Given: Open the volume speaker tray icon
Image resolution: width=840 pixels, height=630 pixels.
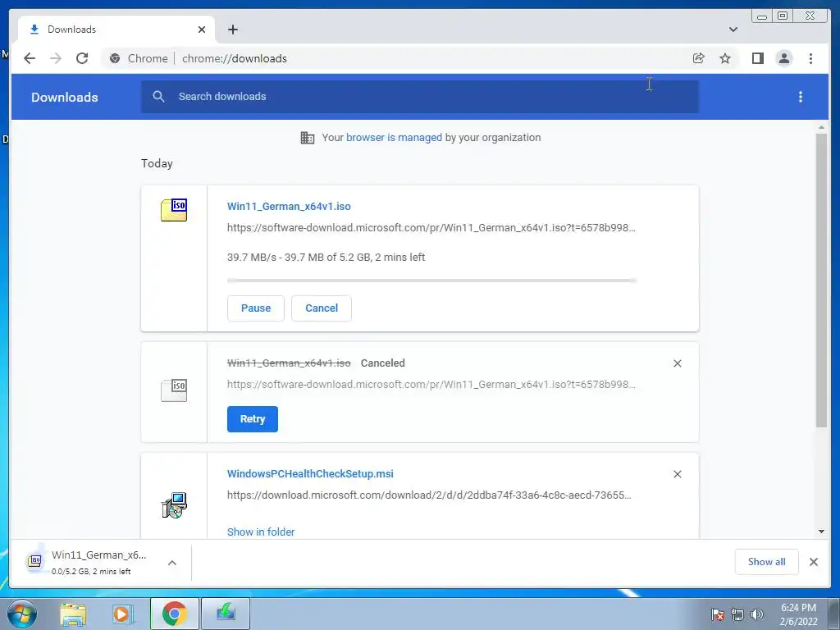Looking at the screenshot, I should (757, 614).
